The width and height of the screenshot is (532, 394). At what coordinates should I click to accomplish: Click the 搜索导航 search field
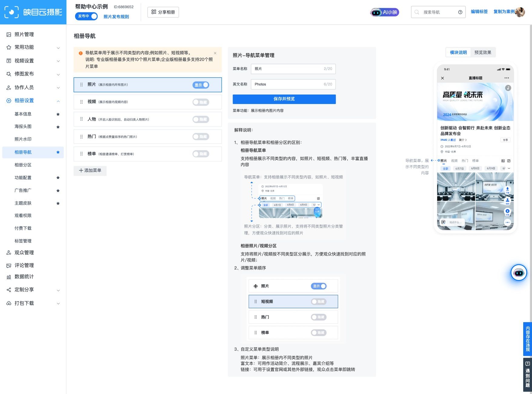point(438,12)
